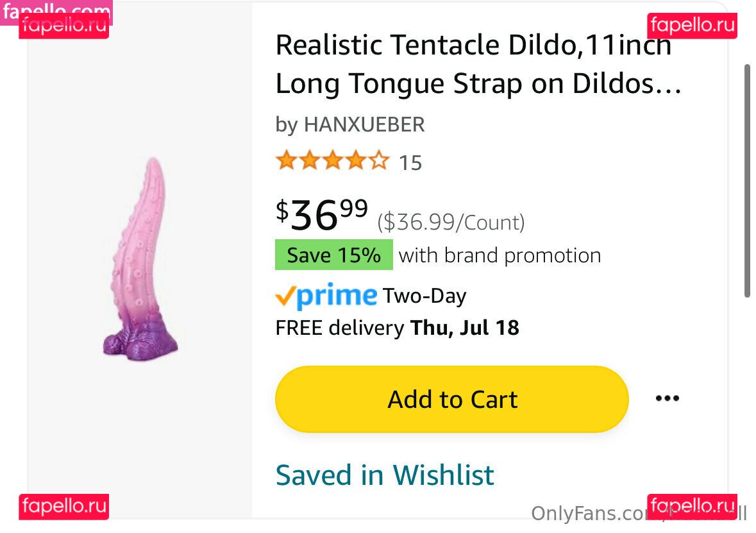Click the orange star rating icons

pyautogui.click(x=332, y=160)
